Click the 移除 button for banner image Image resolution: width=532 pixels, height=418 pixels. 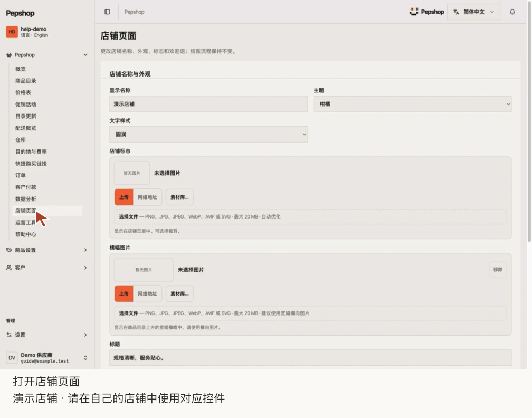click(498, 270)
